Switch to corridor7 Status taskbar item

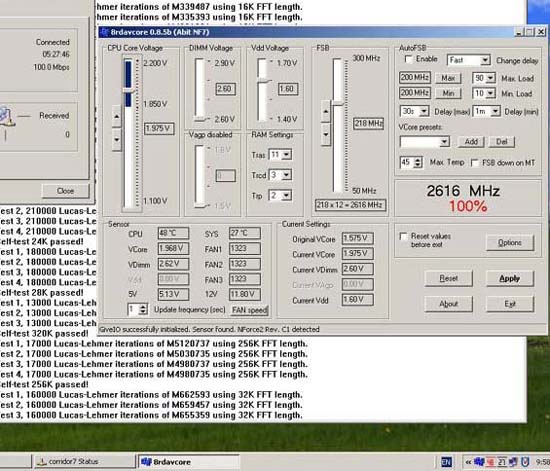pyautogui.click(x=85, y=462)
